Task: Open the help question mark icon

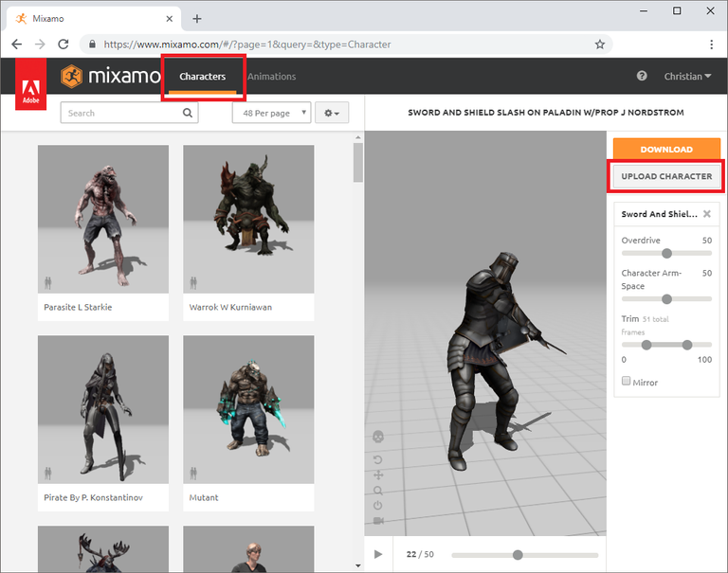Action: tap(642, 76)
